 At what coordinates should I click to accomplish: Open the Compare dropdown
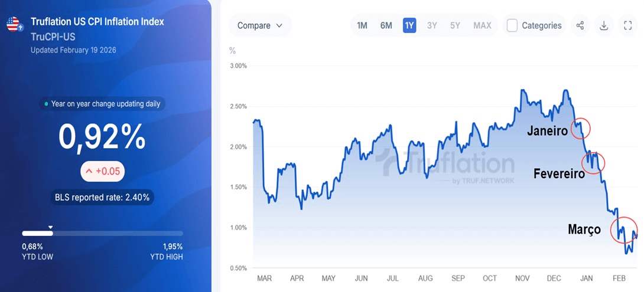(260, 25)
